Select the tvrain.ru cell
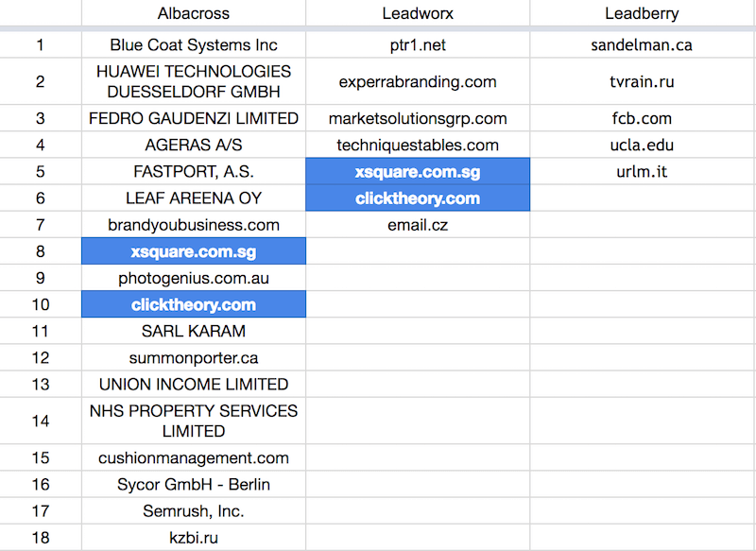 pyautogui.click(x=642, y=81)
